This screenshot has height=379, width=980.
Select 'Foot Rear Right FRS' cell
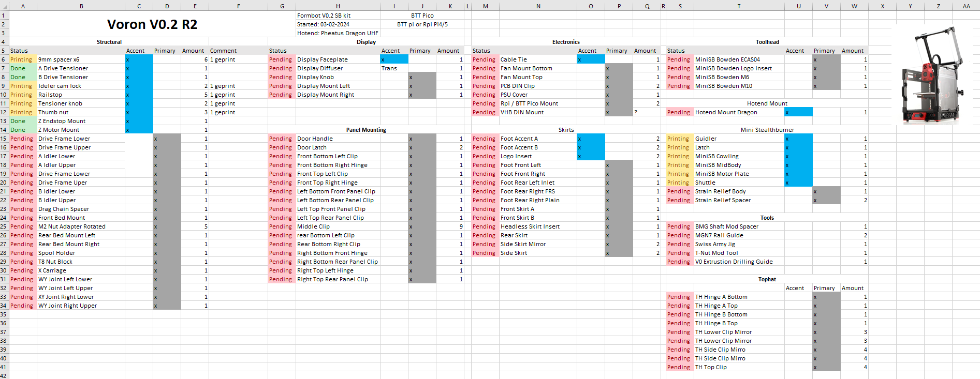(538, 191)
